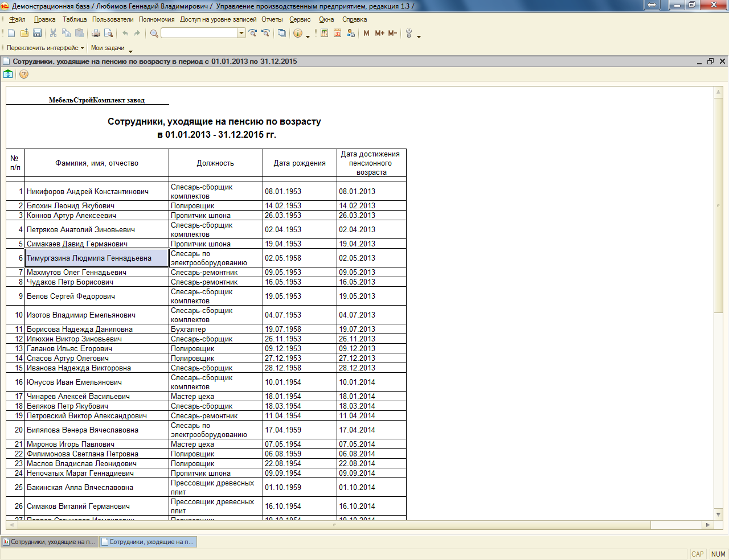The height and width of the screenshot is (560, 729).
Task: Select cell Тимургазина Людмила Геннадьевна
Action: click(x=97, y=258)
